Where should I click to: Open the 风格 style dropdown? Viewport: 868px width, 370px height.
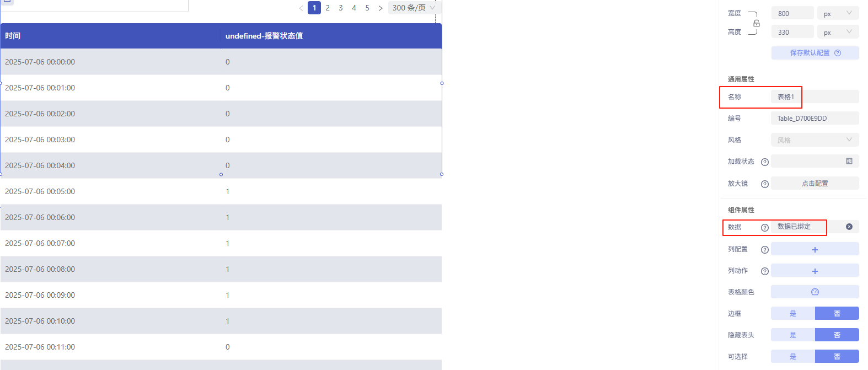click(815, 140)
